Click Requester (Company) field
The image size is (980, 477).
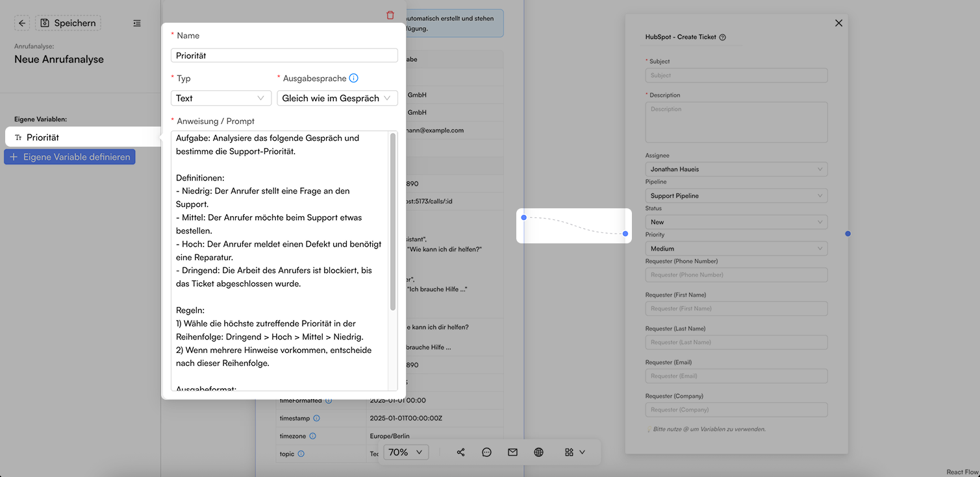coord(736,410)
